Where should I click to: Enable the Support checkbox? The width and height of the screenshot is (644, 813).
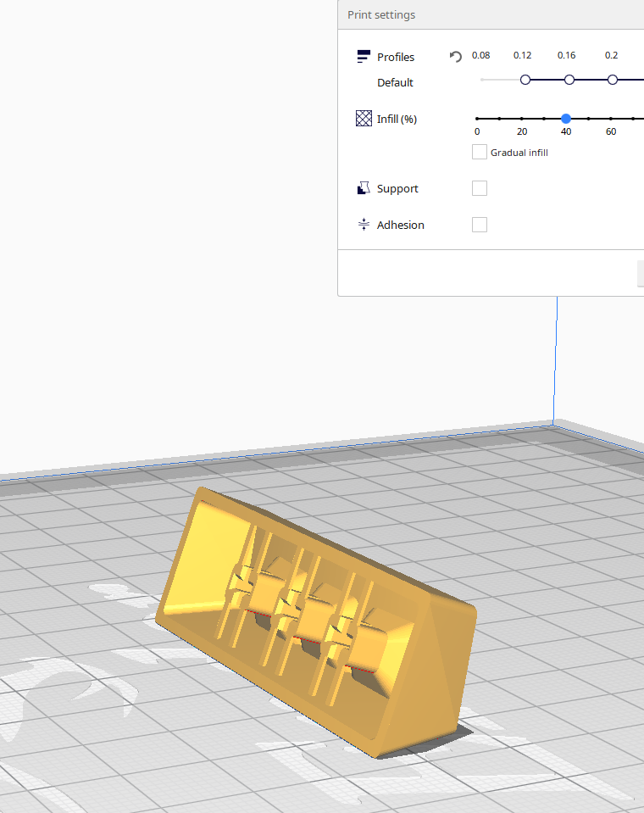[480, 188]
